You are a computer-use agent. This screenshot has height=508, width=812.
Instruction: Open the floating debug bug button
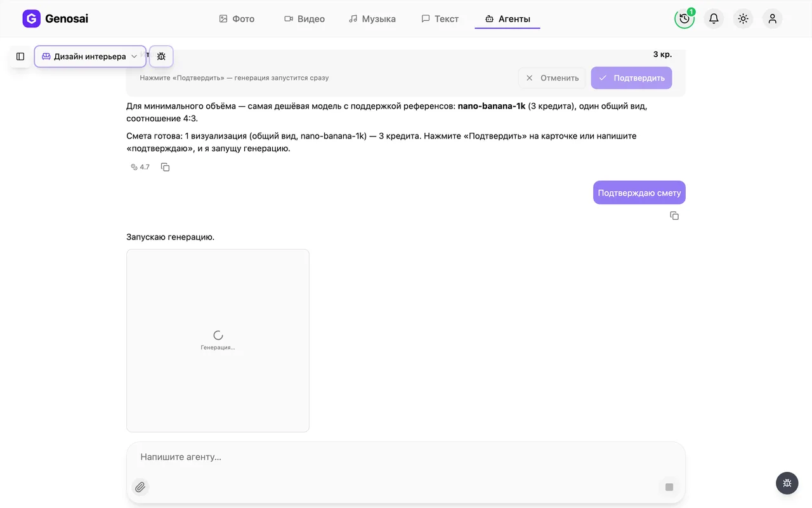[x=787, y=483]
